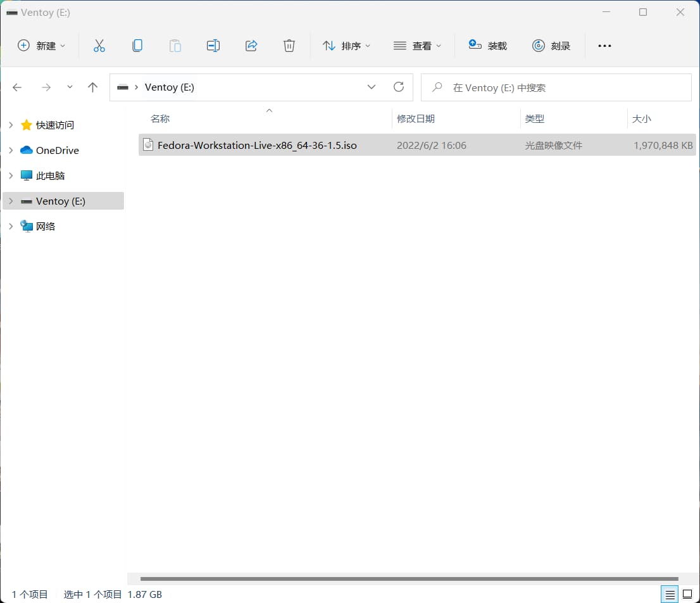Image resolution: width=700 pixels, height=603 pixels.
Task: Click the date 2022/6/2 16:06 cell
Action: [431, 146]
